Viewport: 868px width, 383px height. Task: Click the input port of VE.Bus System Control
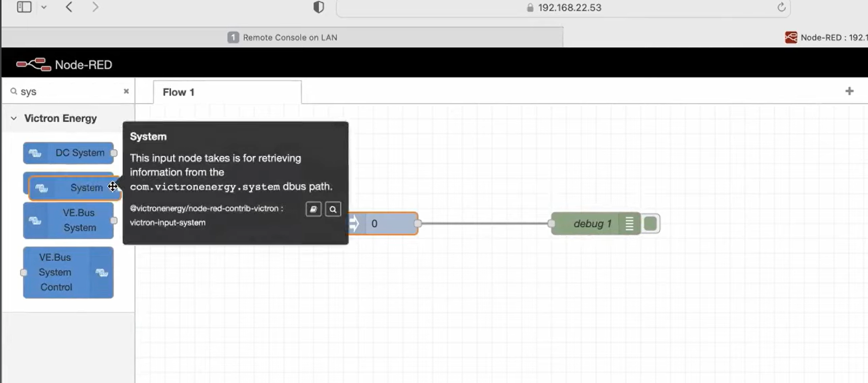point(24,272)
